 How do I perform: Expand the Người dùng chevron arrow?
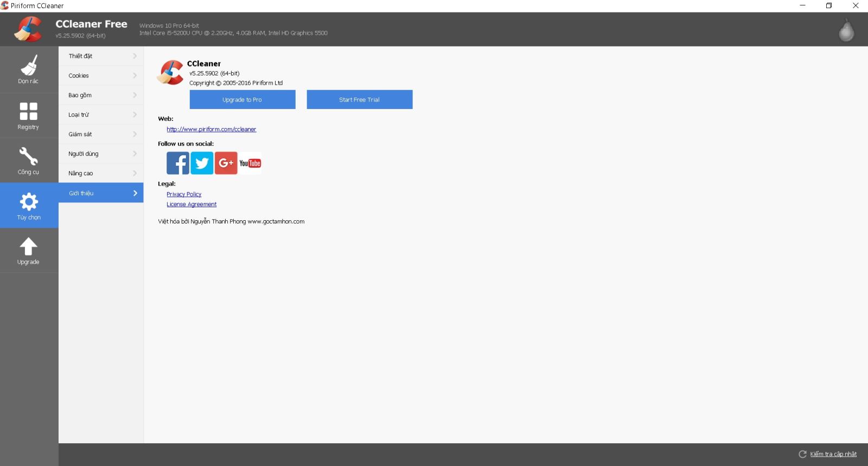click(135, 154)
